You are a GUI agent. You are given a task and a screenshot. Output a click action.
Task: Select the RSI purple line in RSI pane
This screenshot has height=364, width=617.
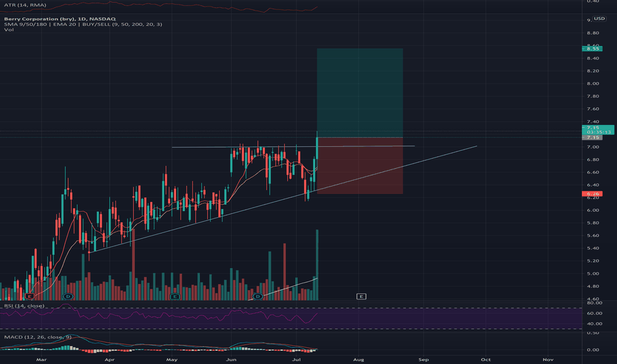coord(158,314)
